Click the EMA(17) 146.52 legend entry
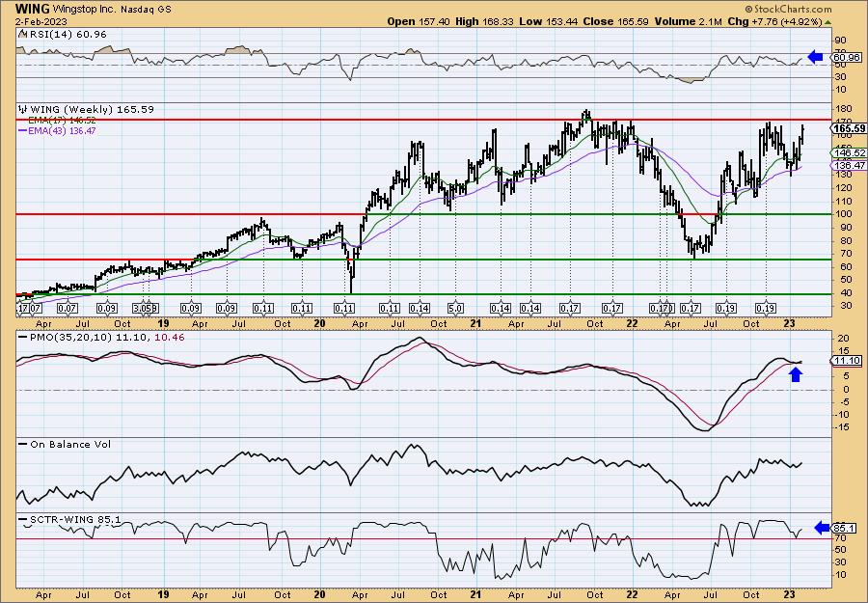The width and height of the screenshot is (868, 603). click(62, 121)
